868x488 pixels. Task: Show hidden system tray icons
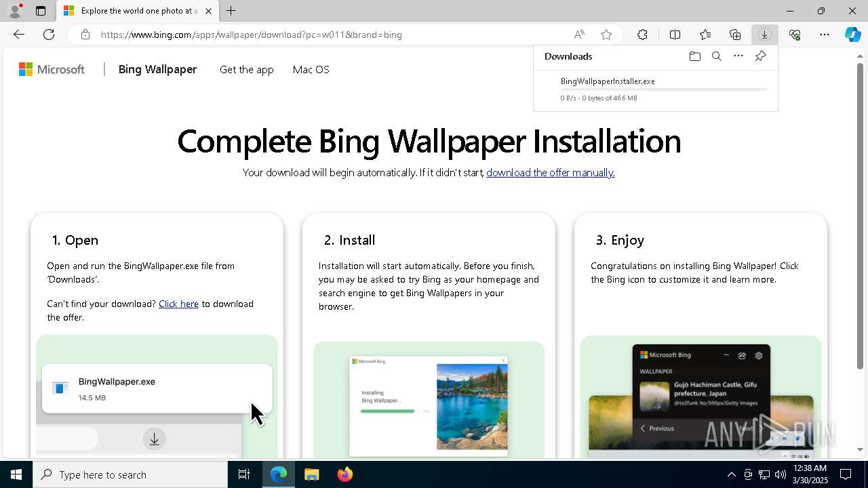[731, 474]
